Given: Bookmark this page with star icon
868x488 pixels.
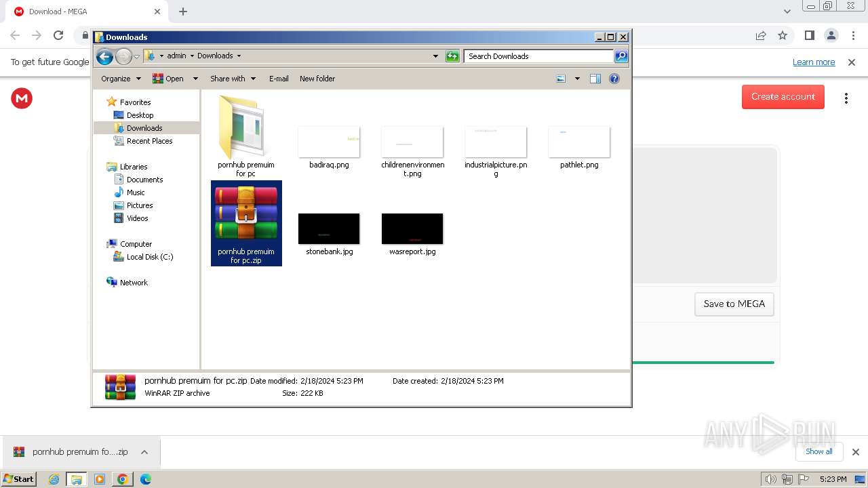Looking at the screenshot, I should (x=783, y=35).
